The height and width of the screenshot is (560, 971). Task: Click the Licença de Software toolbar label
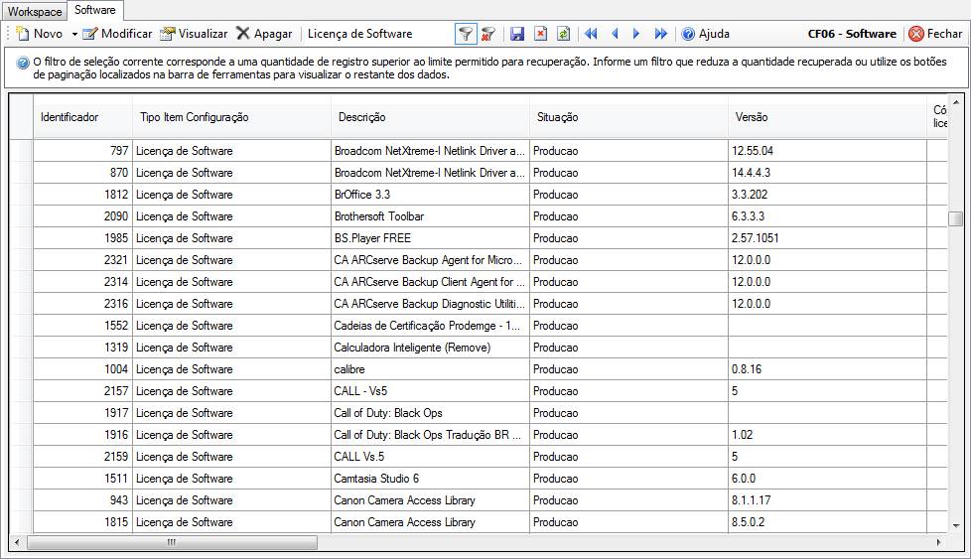click(359, 34)
